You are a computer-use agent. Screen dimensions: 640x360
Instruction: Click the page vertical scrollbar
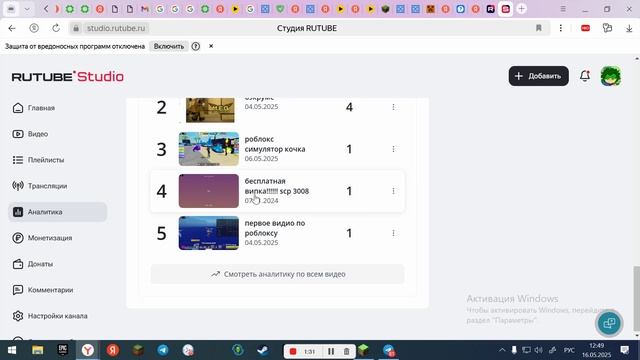(x=636, y=298)
